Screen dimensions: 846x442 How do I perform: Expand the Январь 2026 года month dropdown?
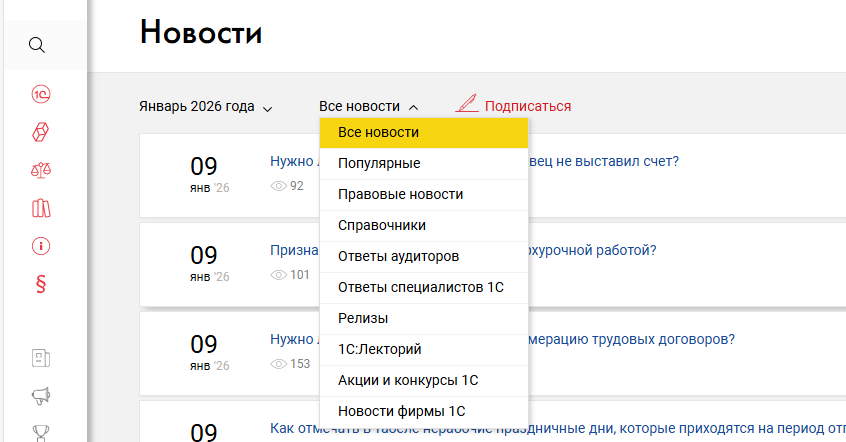(206, 107)
